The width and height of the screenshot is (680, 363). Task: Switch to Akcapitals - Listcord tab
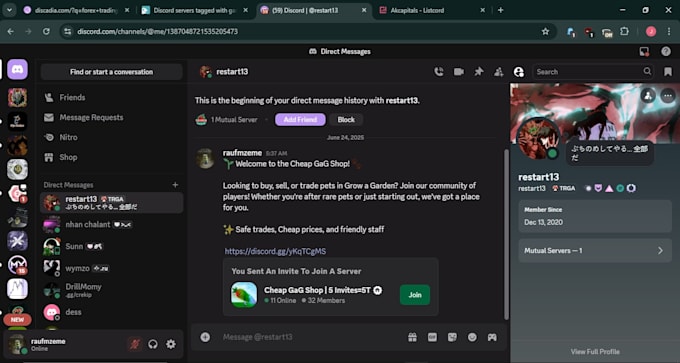pyautogui.click(x=432, y=10)
